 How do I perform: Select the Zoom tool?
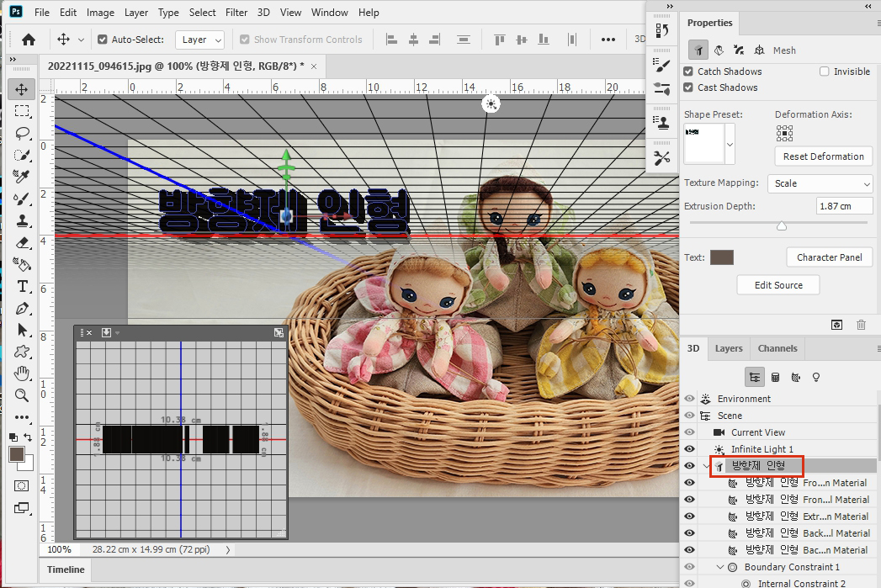[21, 395]
